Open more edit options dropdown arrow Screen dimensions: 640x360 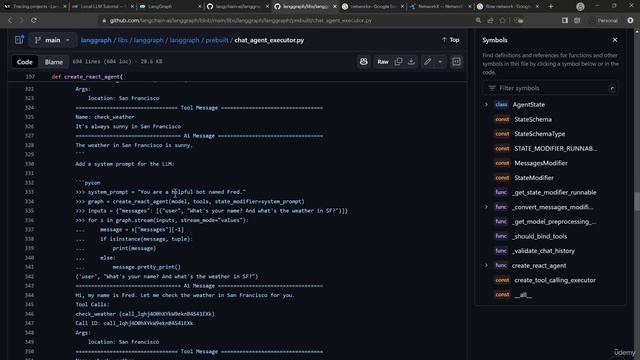click(440, 62)
